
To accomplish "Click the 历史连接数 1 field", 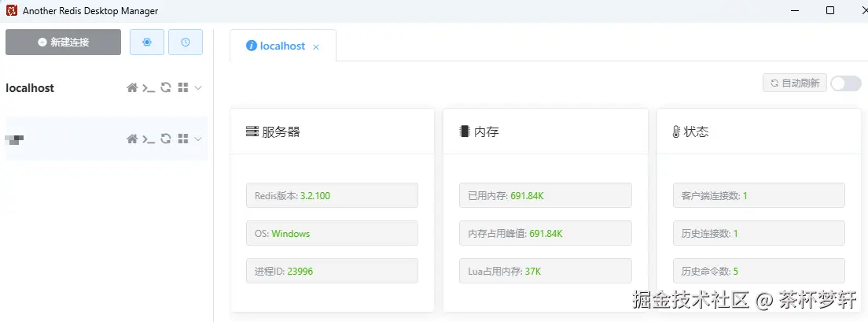I will coord(759,233).
